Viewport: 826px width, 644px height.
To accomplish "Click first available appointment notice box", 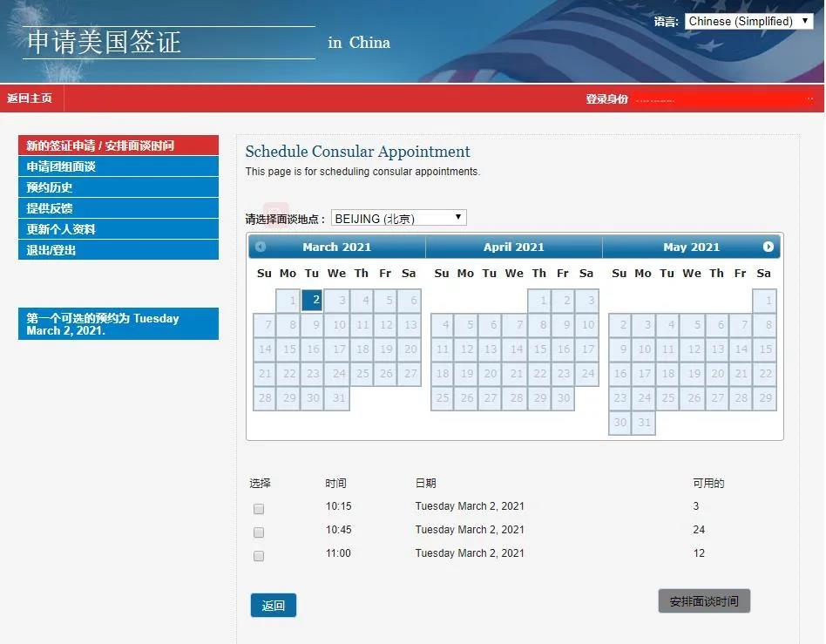I will click(118, 323).
